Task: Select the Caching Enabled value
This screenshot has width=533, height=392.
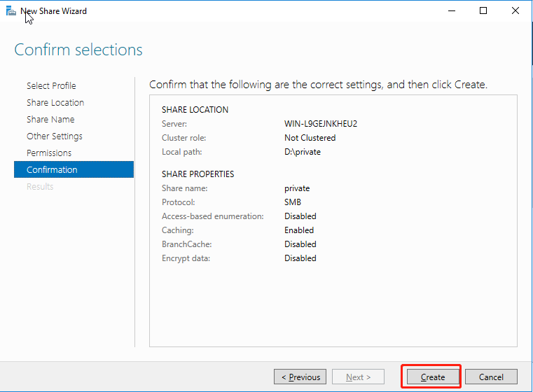Action: (x=299, y=230)
